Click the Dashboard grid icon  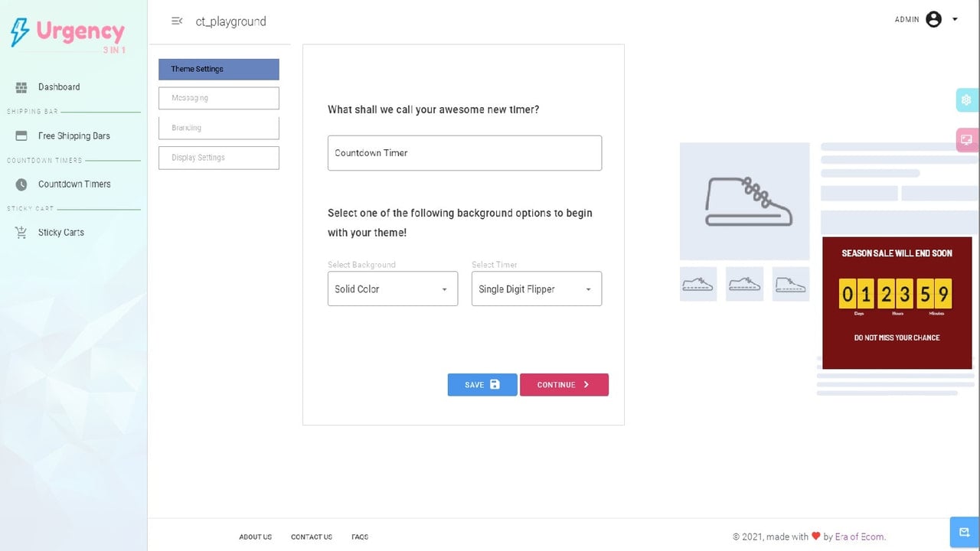[21, 87]
